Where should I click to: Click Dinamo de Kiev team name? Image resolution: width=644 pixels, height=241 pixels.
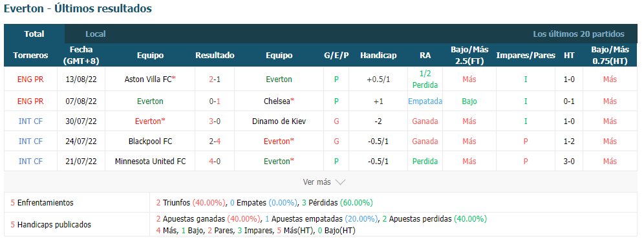[279, 121]
